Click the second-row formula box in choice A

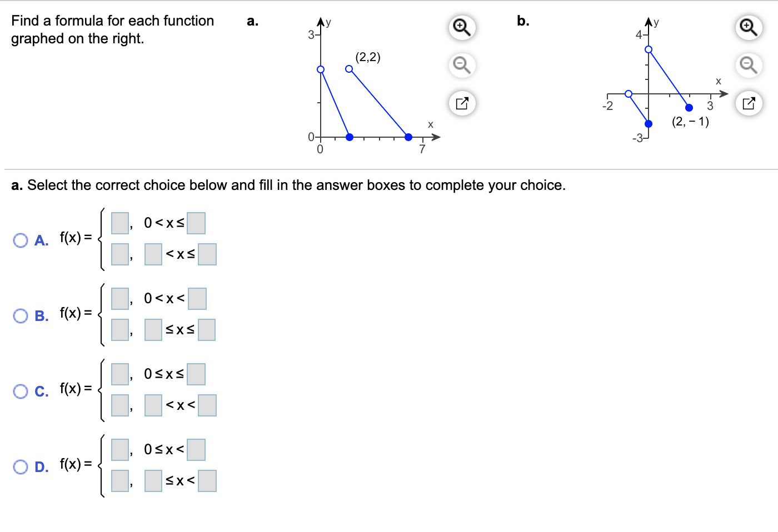(119, 254)
